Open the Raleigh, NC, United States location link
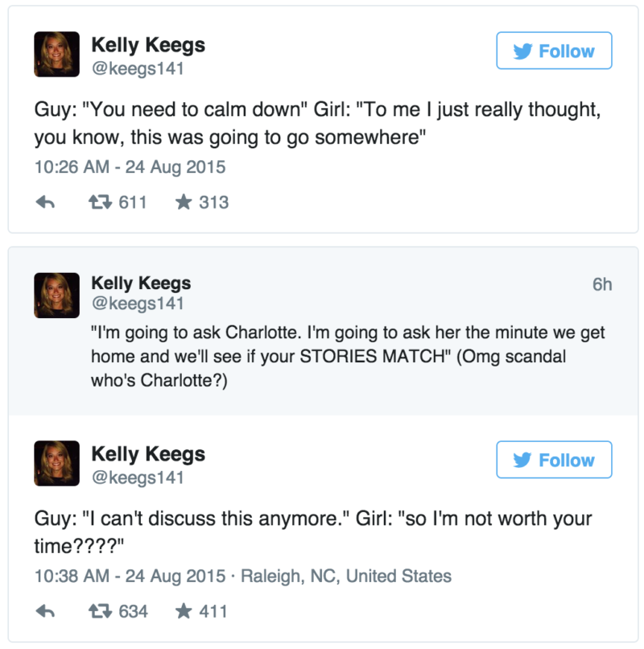 pyautogui.click(x=346, y=577)
